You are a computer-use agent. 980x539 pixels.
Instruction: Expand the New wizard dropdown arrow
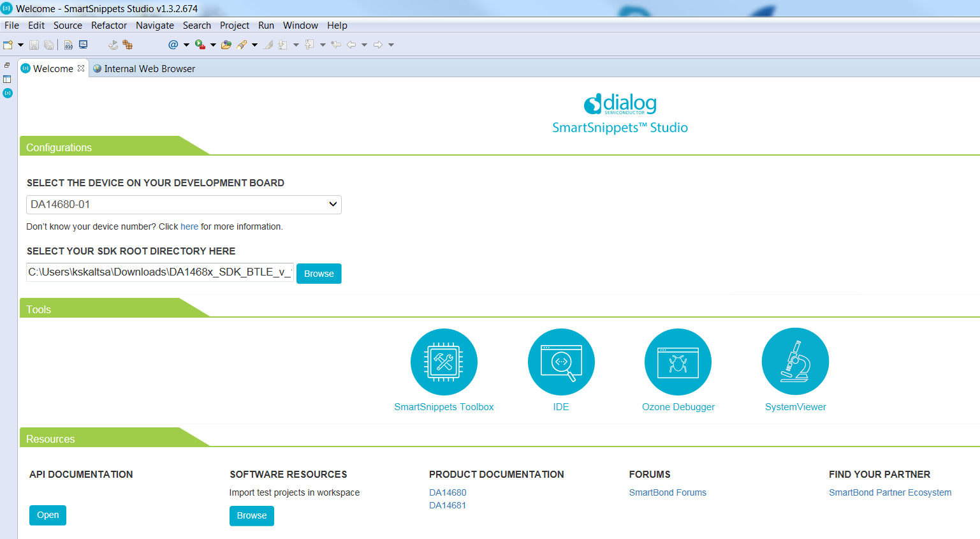(x=20, y=45)
